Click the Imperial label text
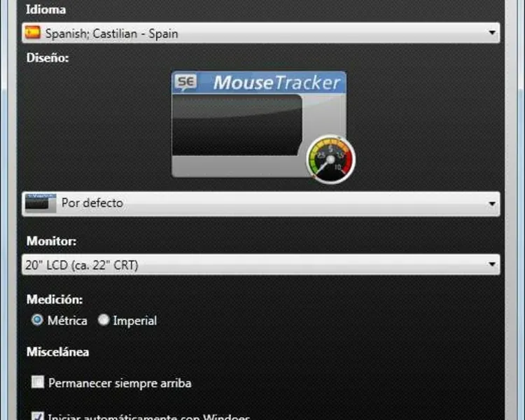The width and height of the screenshot is (525, 420). tap(135, 321)
